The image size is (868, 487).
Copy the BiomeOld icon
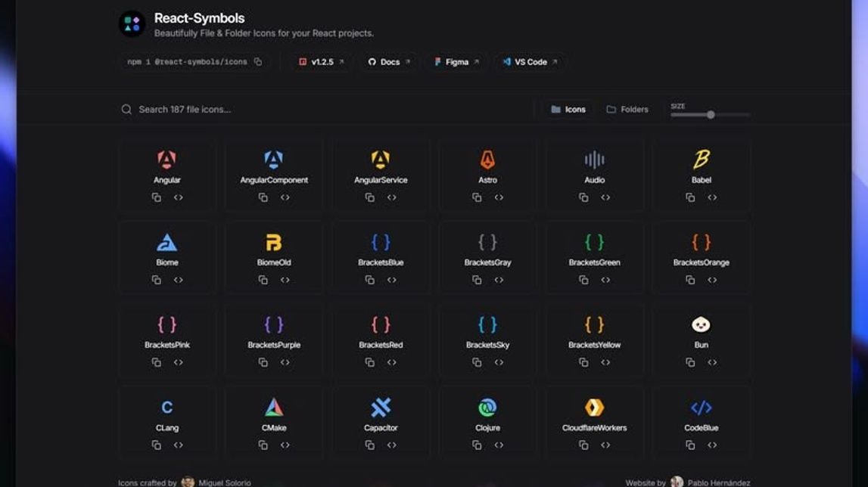click(263, 280)
